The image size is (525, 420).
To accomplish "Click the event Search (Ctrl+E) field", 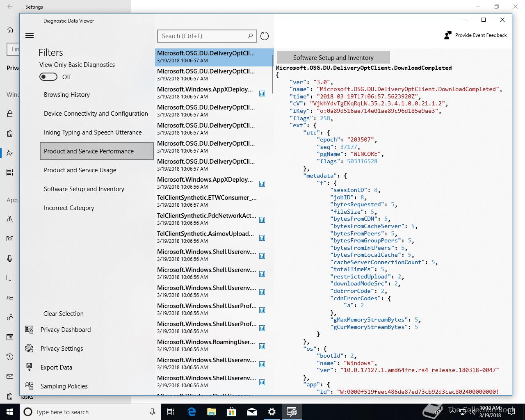I will click(x=207, y=36).
